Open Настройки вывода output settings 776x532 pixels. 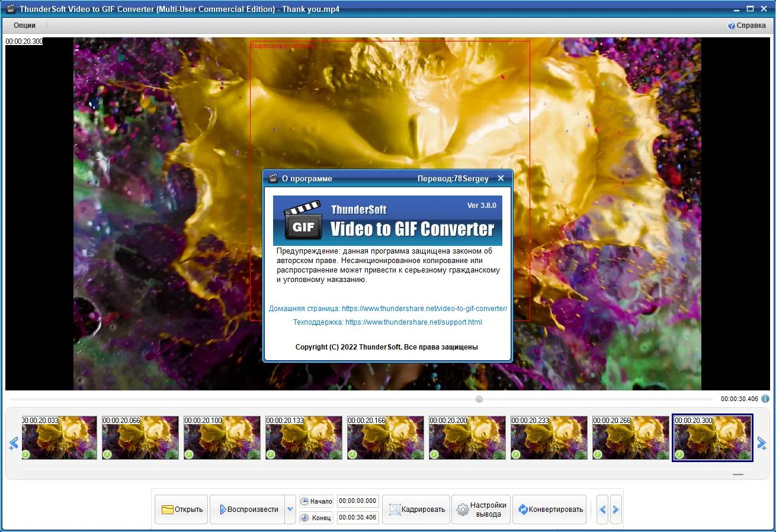point(481,509)
